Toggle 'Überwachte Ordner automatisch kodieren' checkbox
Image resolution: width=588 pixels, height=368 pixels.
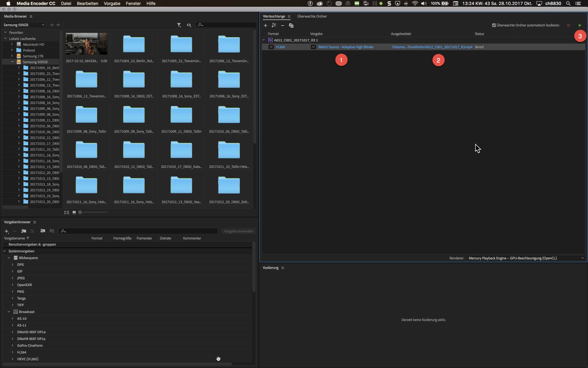(494, 25)
